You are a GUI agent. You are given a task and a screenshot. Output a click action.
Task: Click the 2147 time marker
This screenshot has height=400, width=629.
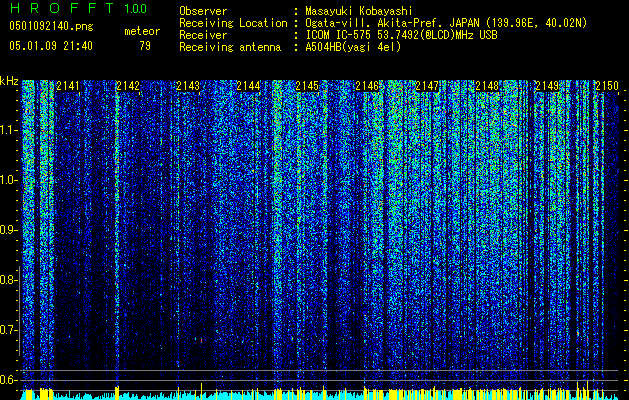[427, 86]
